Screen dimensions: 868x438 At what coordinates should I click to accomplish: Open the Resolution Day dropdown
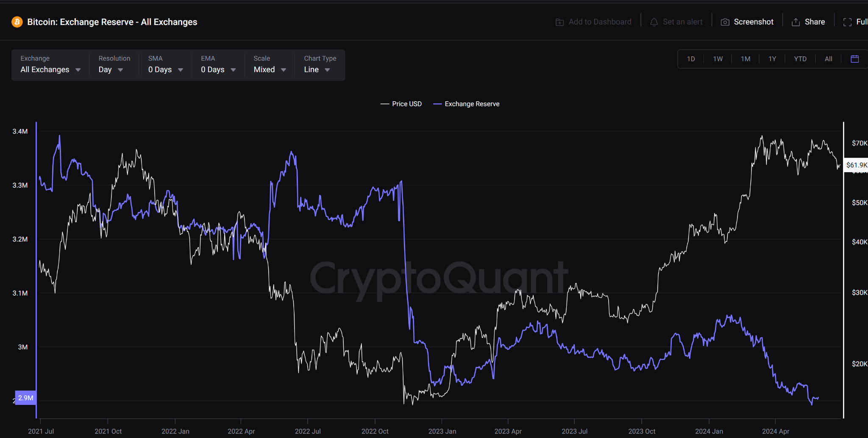coord(111,70)
